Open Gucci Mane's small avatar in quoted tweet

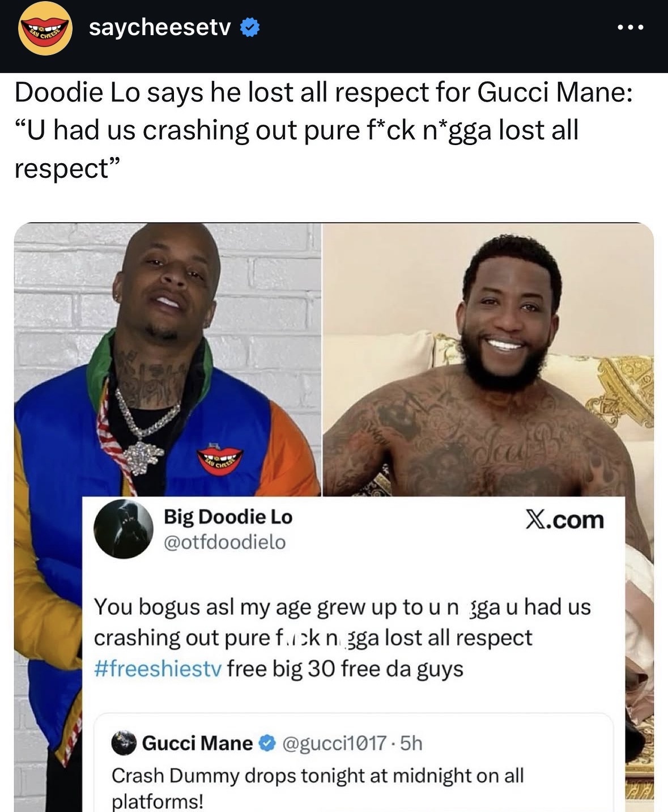tap(124, 743)
